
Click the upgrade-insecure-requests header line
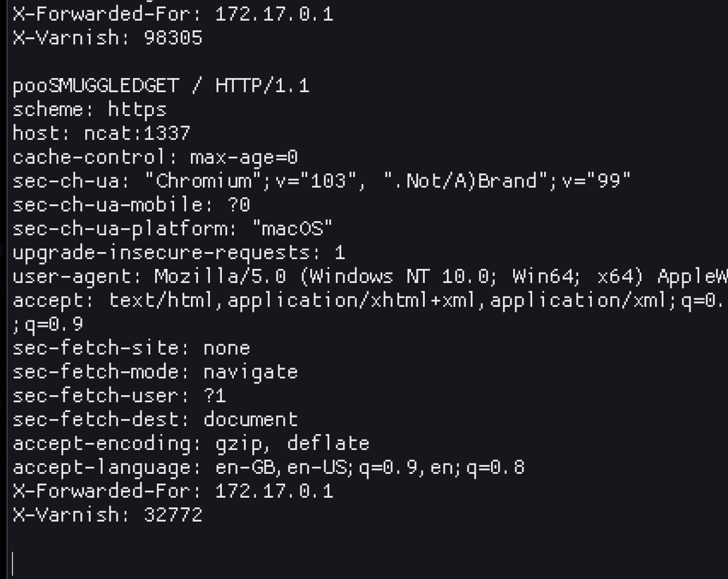[x=178, y=253]
